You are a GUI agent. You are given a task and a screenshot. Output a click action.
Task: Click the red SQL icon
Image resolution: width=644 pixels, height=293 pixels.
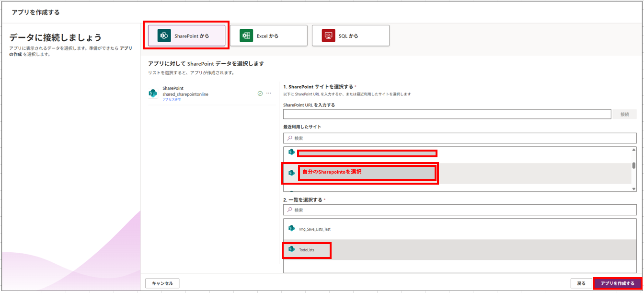coord(328,36)
